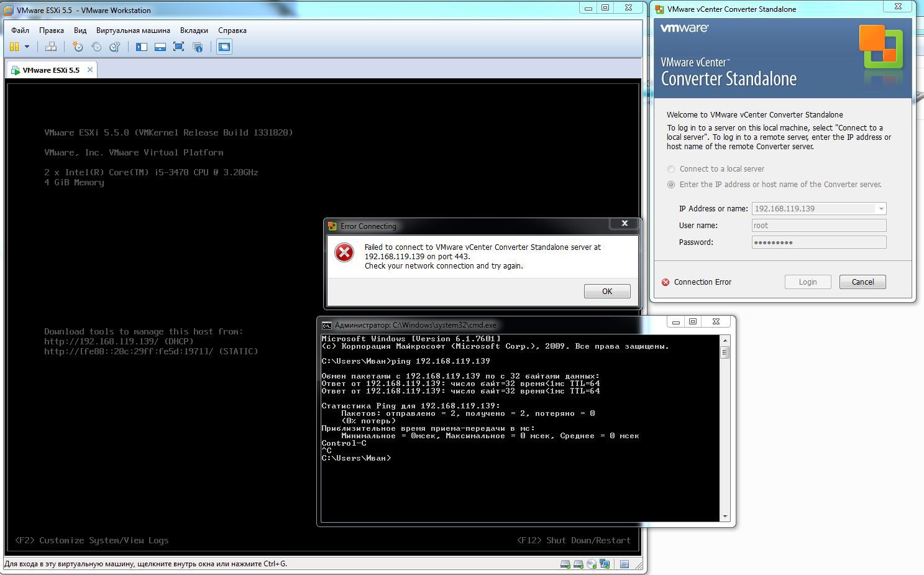
Task: Click the Error Connecting dialog title icon
Action: coord(332,226)
